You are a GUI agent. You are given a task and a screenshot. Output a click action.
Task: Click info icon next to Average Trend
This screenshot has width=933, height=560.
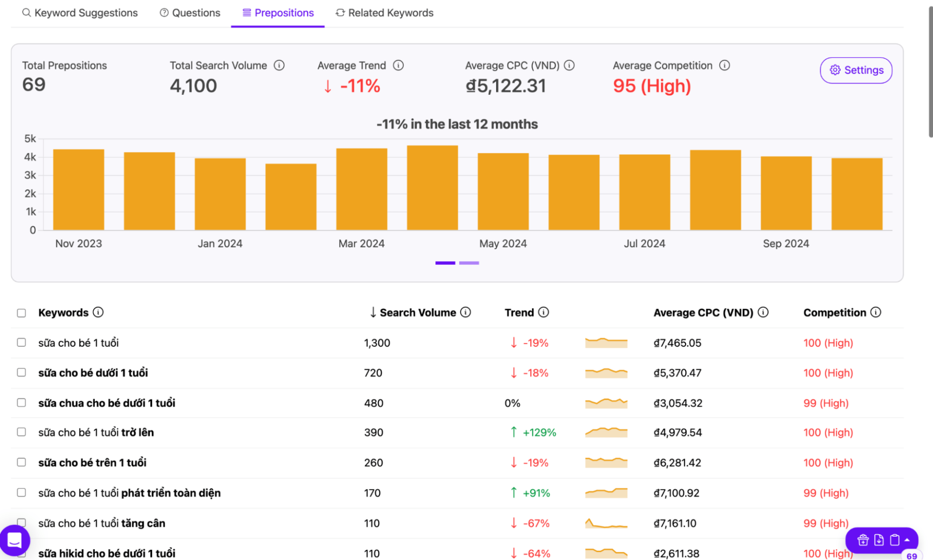point(398,65)
